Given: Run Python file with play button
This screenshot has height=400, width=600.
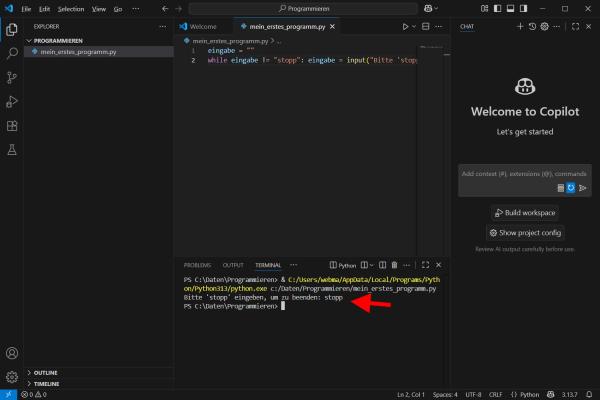Looking at the screenshot, I should (405, 26).
